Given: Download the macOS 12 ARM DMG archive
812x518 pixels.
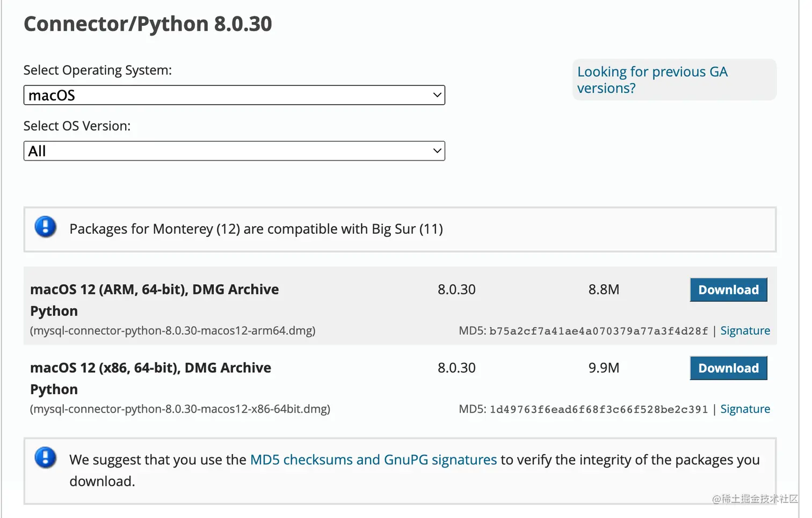Looking at the screenshot, I should click(x=728, y=290).
